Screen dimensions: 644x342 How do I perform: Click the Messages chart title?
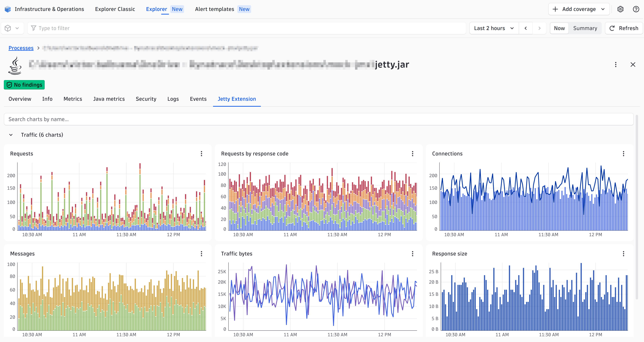tap(22, 254)
